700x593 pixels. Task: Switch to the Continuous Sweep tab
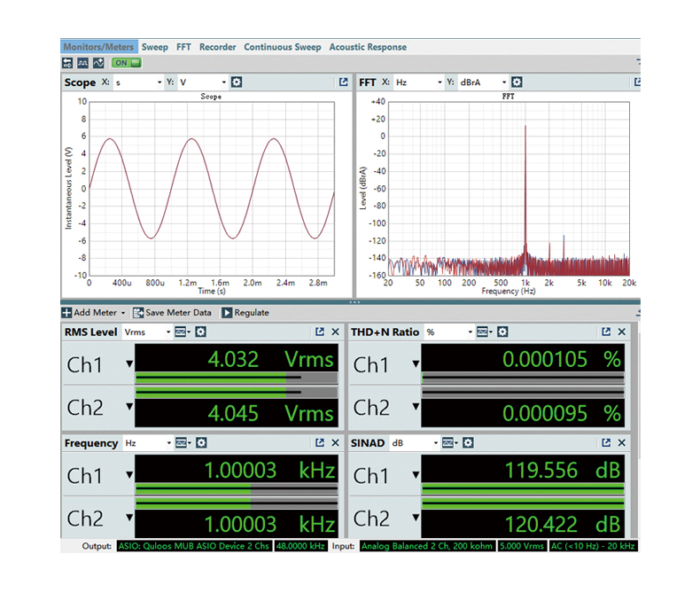coord(282,47)
